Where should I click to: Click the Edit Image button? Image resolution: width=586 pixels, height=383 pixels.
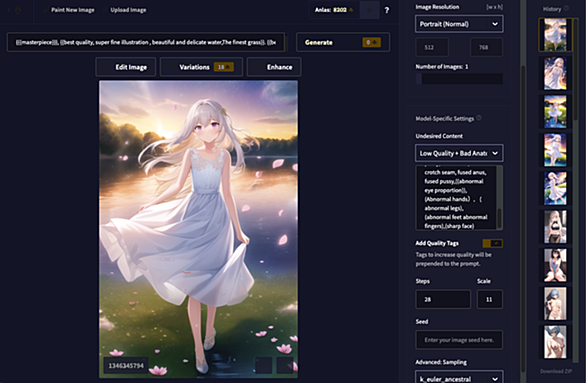coord(126,67)
